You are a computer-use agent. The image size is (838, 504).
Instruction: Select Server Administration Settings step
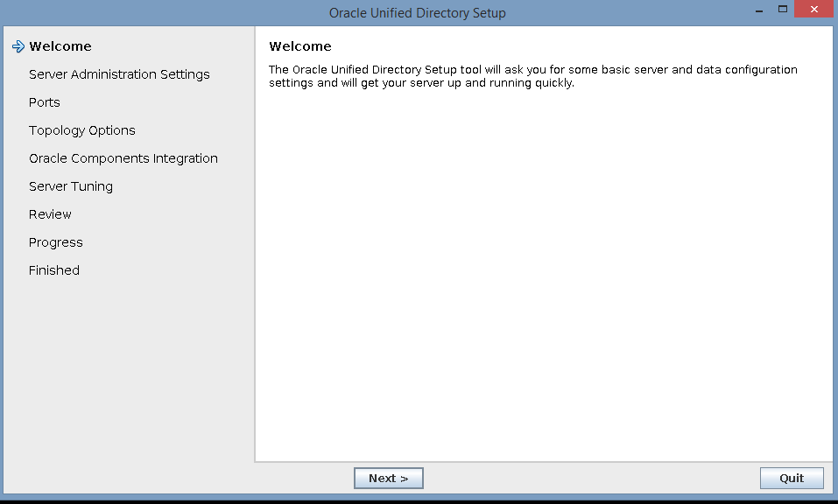(x=119, y=74)
